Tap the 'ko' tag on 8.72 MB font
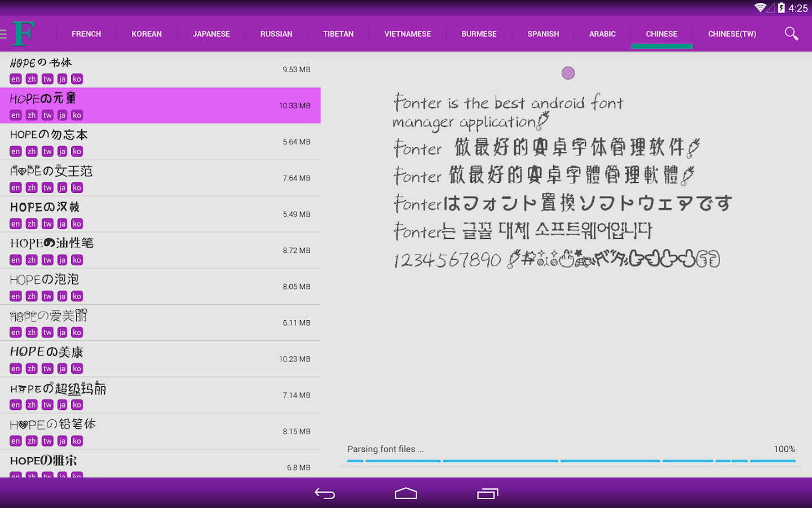This screenshot has width=812, height=508. point(77,260)
